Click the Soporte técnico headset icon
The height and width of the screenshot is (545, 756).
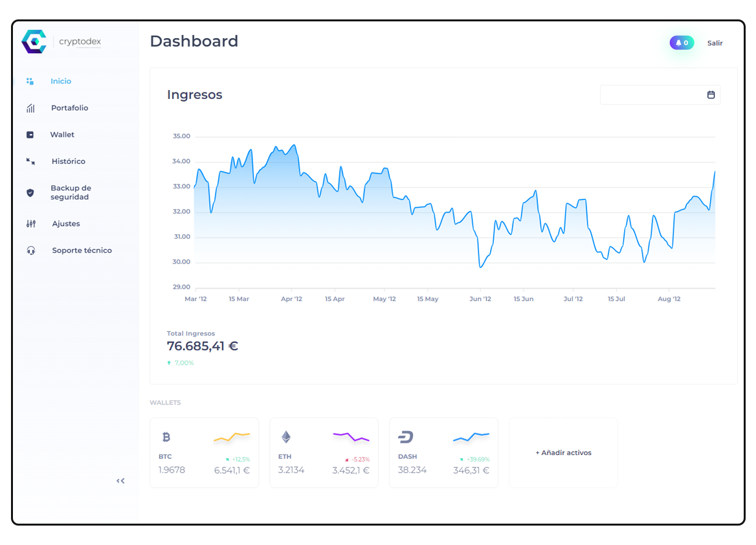click(x=30, y=250)
